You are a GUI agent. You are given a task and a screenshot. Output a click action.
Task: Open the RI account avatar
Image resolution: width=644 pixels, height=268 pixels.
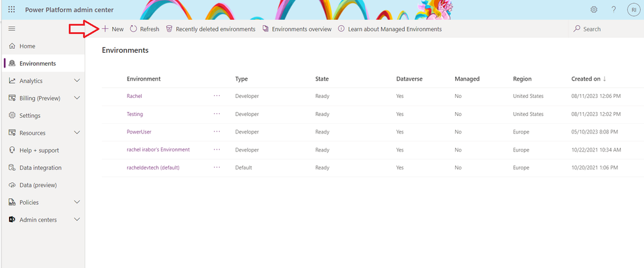pyautogui.click(x=634, y=10)
